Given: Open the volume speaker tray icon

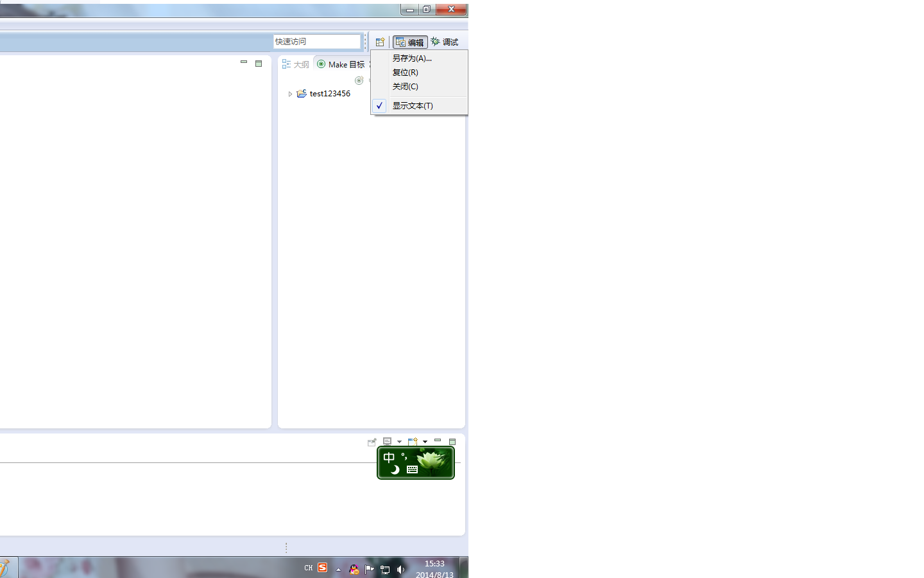Looking at the screenshot, I should 401,569.
